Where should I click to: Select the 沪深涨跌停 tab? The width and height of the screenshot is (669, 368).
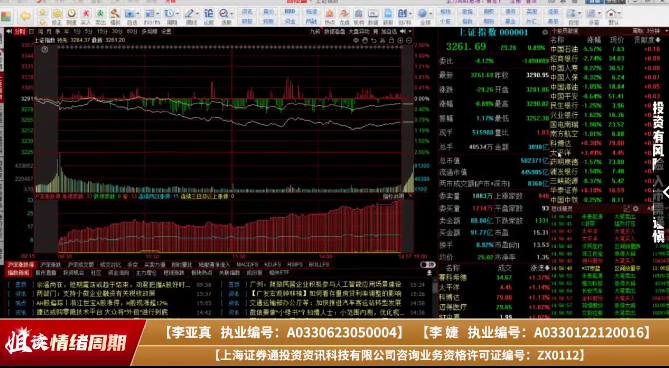tap(20, 265)
